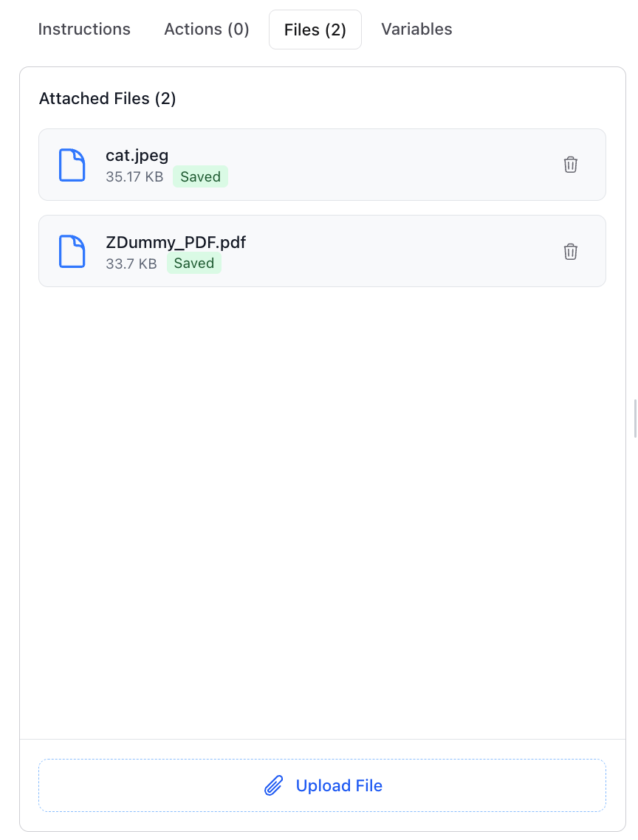Click the 33.7 KB file size label
Image resolution: width=638 pixels, height=840 pixels.
point(131,264)
